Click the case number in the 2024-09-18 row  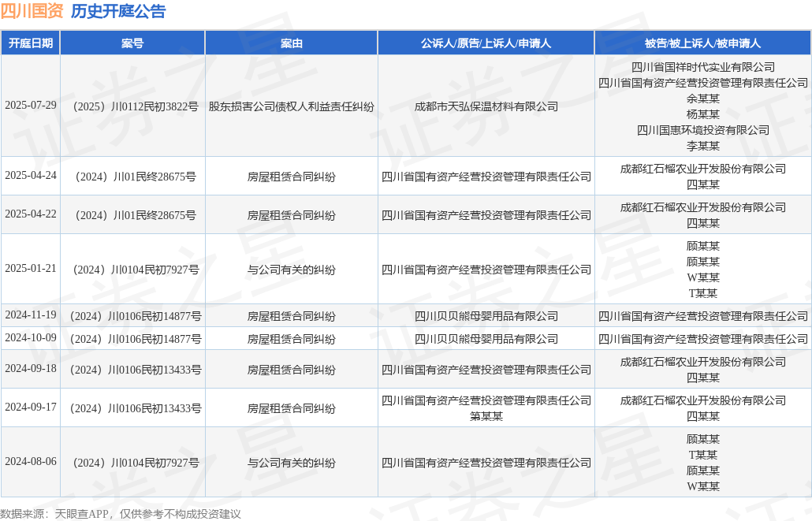tap(133, 370)
